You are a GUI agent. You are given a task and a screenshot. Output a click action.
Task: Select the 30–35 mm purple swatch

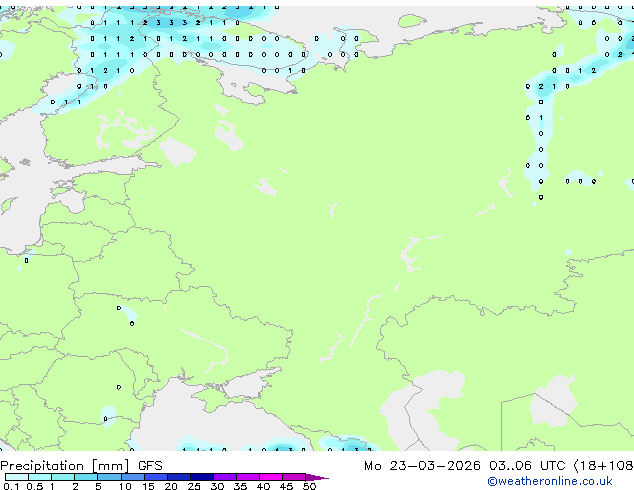pyautogui.click(x=225, y=477)
